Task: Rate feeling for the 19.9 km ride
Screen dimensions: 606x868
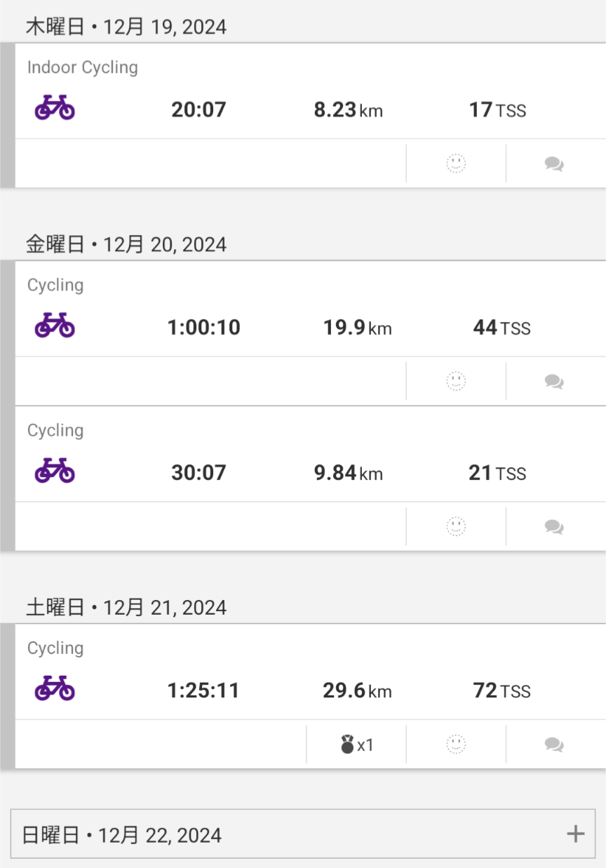Action: (x=456, y=381)
